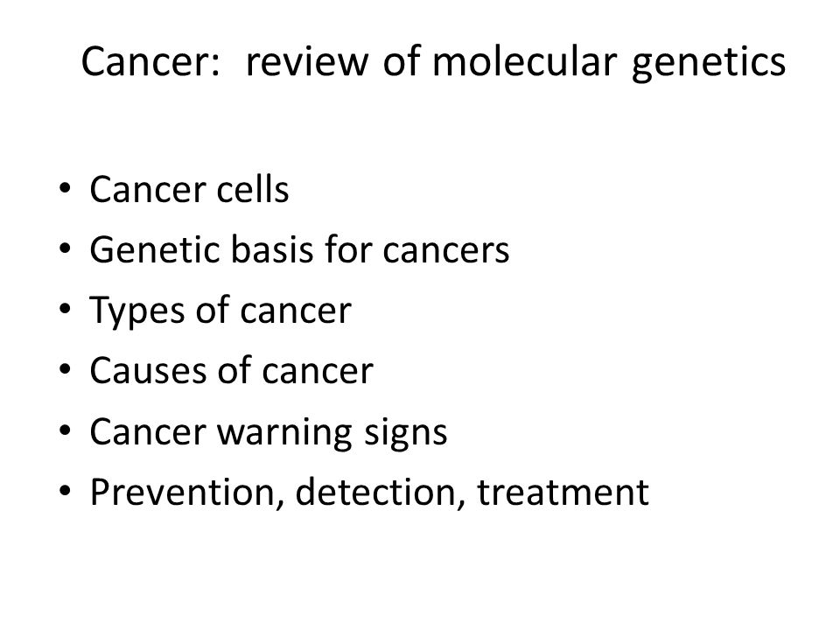The width and height of the screenshot is (840, 630).
Task: Click the word 'review' in the title
Action: point(307,61)
